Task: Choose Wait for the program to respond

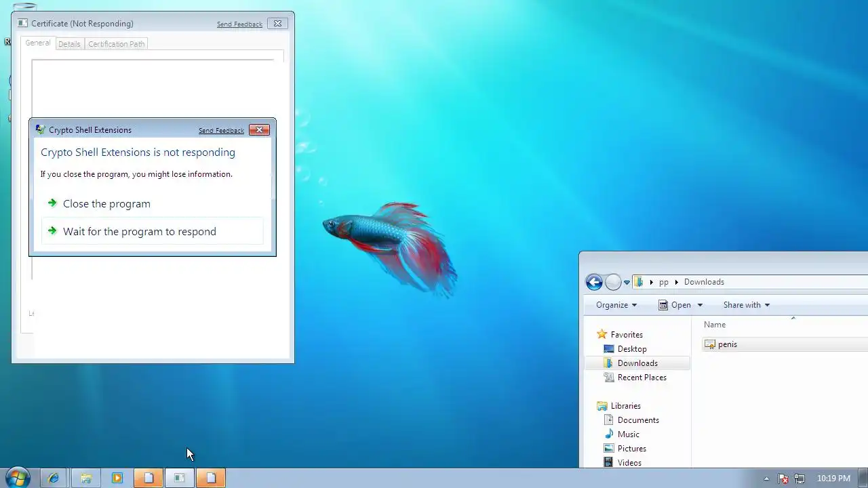Action: pyautogui.click(x=152, y=231)
